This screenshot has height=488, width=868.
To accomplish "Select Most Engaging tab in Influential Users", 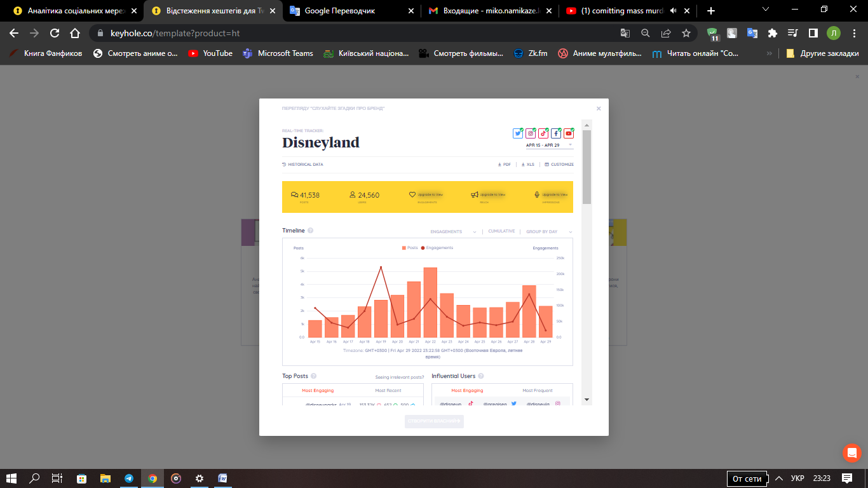I will coord(467,391).
